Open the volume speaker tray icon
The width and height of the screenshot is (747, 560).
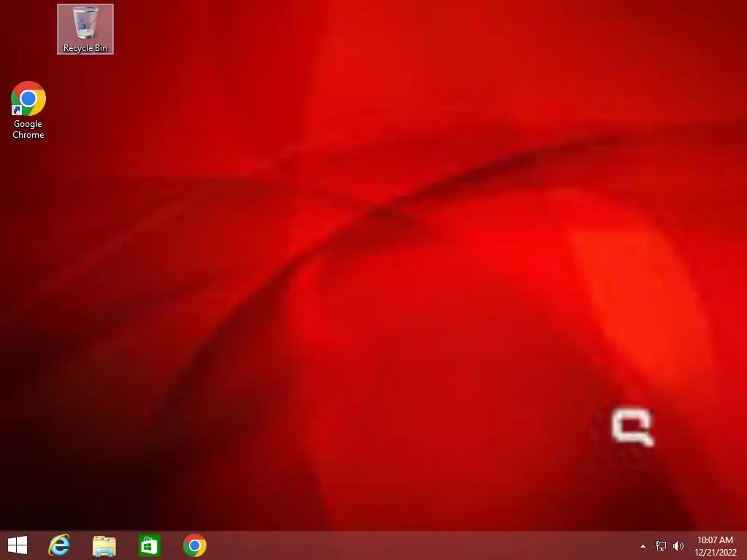[678, 545]
